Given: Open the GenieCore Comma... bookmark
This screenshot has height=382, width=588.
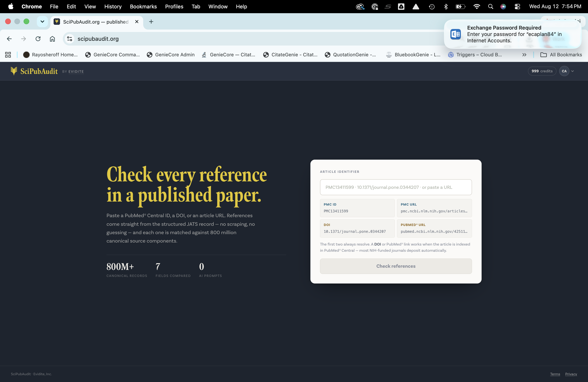Looking at the screenshot, I should coord(112,55).
